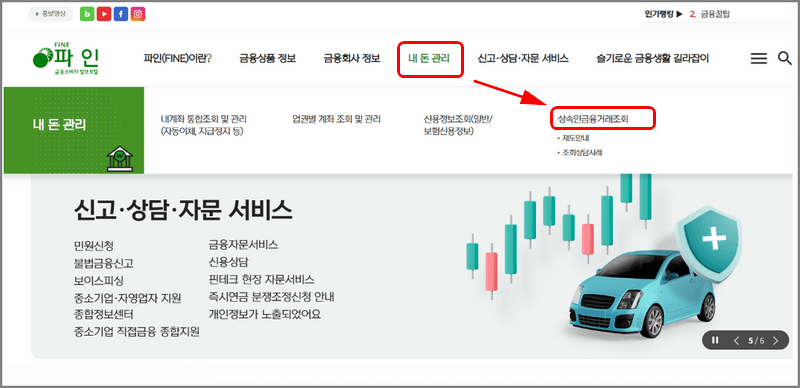Click 내계좌 통합조회 및 관리 link
This screenshot has width=800, height=388.
pyautogui.click(x=204, y=125)
